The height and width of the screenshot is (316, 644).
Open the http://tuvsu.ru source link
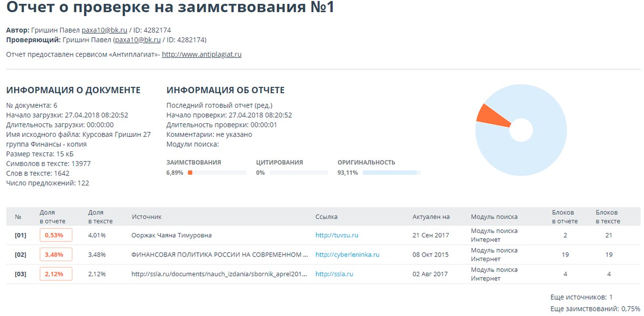point(337,235)
